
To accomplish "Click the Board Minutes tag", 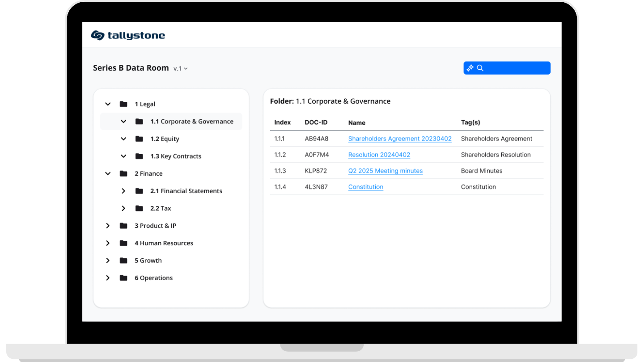I will click(x=482, y=171).
